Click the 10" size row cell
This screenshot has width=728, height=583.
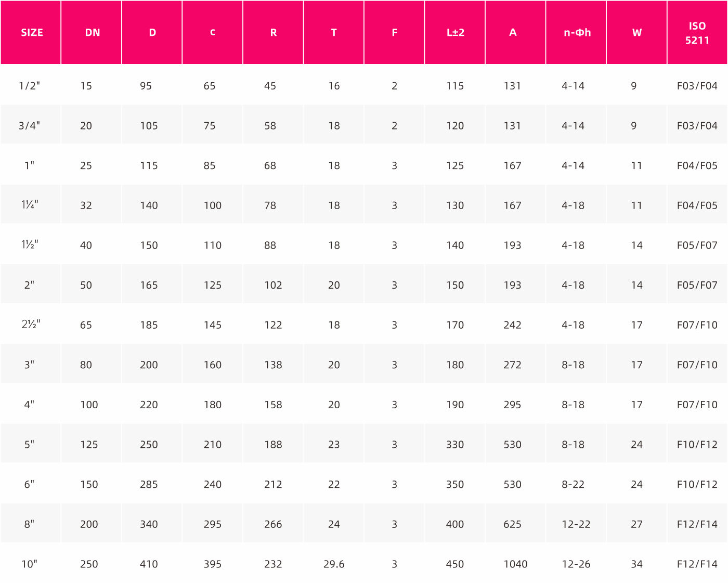[29, 564]
